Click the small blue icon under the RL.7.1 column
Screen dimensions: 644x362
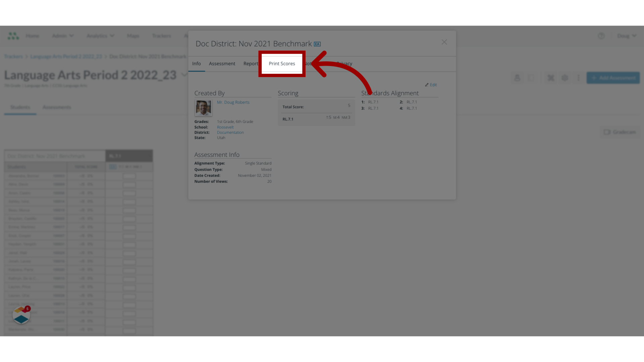point(113,167)
